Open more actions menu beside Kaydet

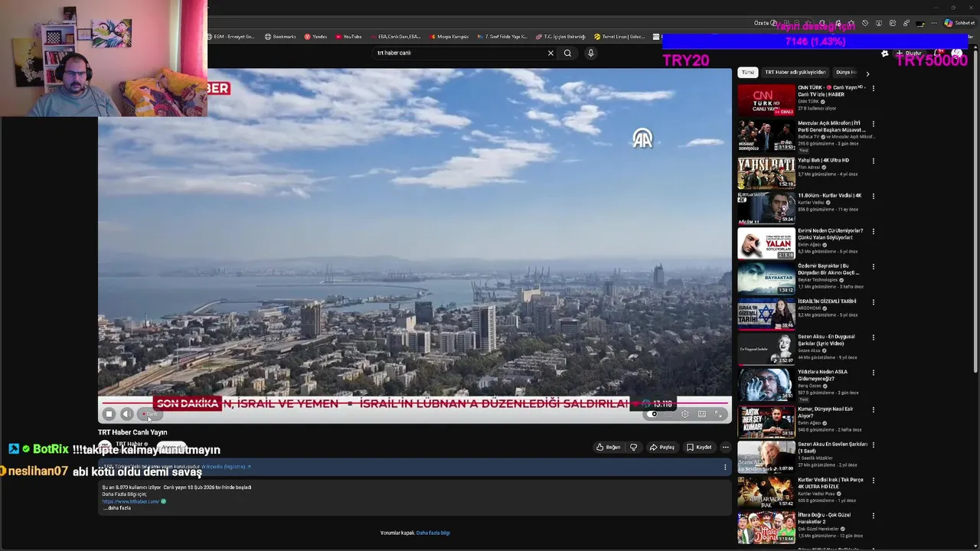(726, 447)
